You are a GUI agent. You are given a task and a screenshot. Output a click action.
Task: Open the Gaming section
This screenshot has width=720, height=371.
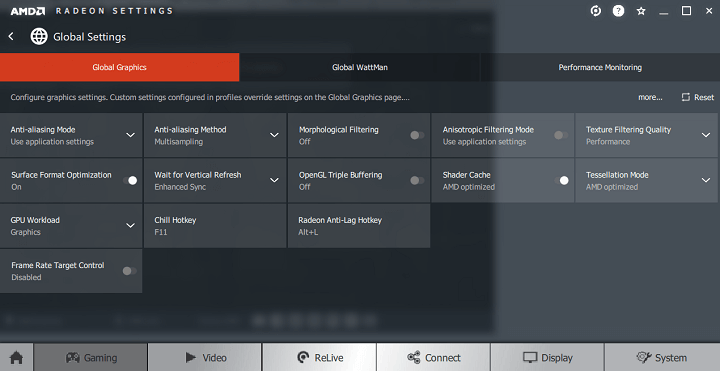[x=91, y=357]
